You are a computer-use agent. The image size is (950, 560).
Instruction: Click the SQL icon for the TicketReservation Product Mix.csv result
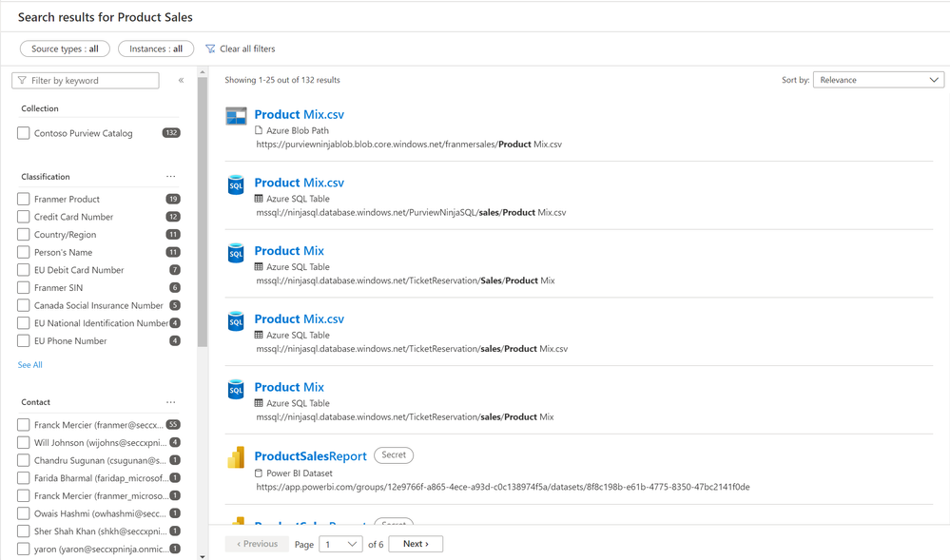pyautogui.click(x=236, y=321)
